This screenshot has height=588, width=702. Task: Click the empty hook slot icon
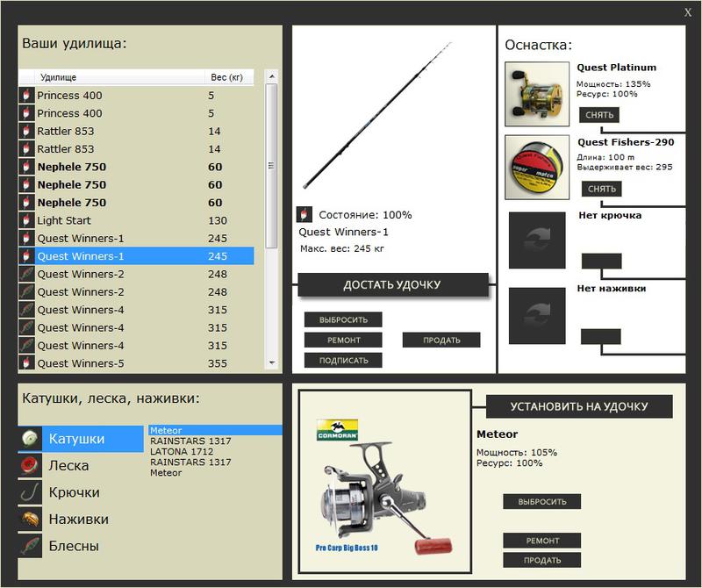click(x=537, y=240)
